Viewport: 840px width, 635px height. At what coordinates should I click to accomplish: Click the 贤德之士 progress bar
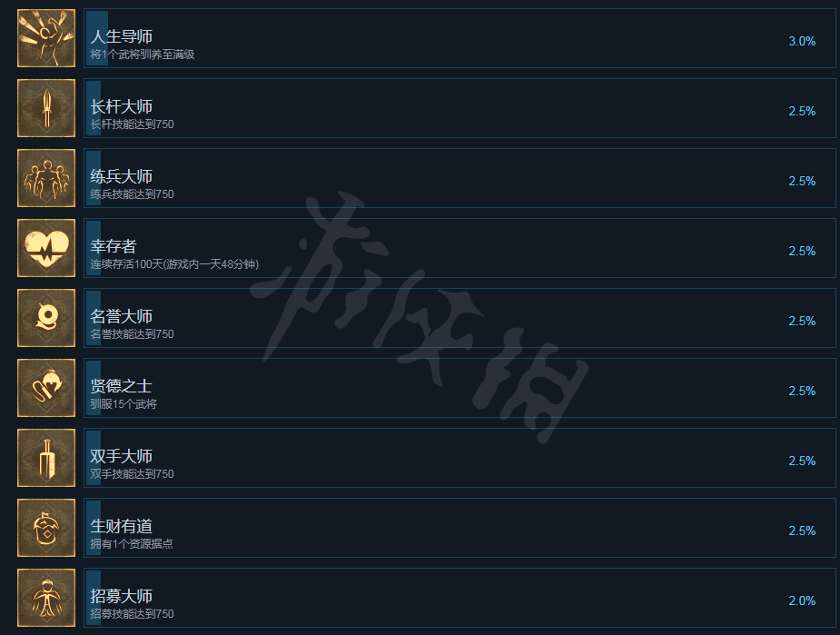[94, 388]
